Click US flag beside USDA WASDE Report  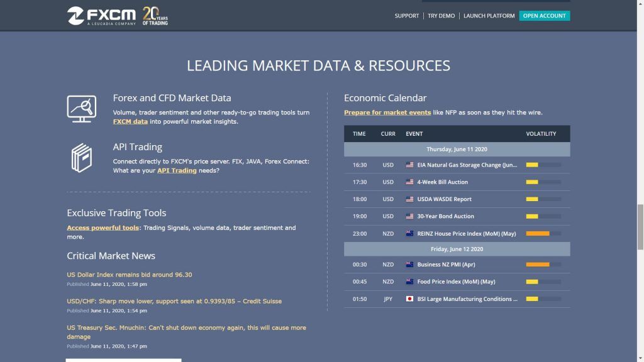pyautogui.click(x=409, y=199)
